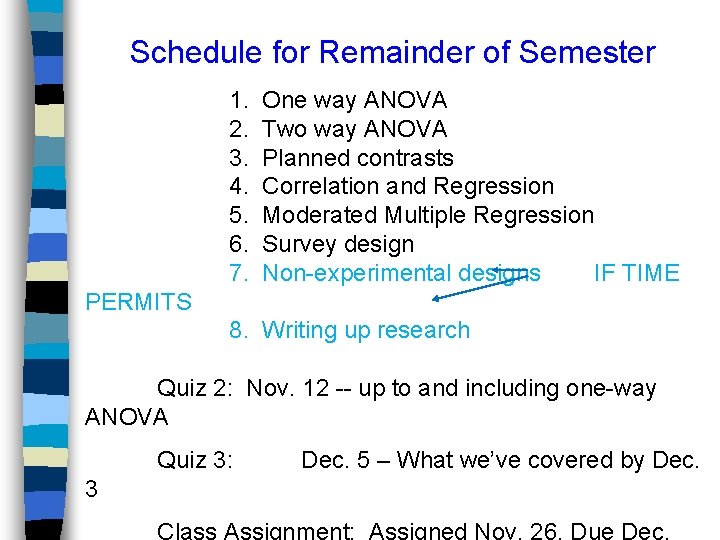Click the slide title 'Schedule for Remainder of Semester'
This screenshot has height=540, width=720.
(392, 52)
